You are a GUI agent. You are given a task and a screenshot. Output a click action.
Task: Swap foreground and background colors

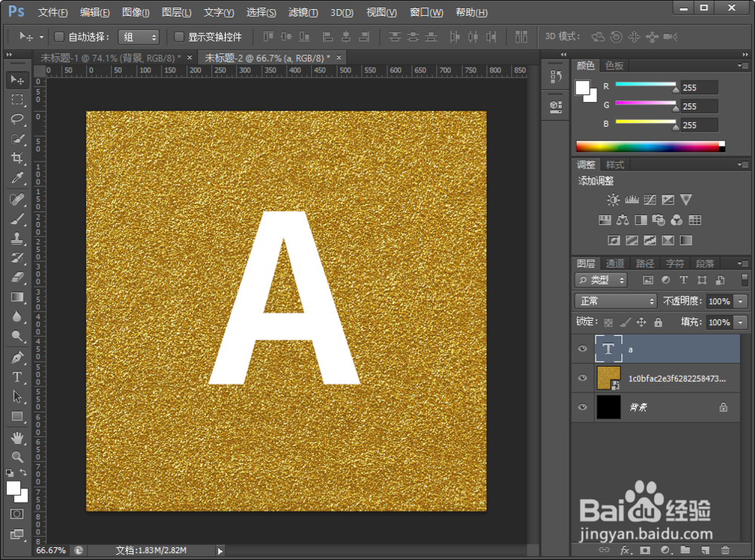23,472
